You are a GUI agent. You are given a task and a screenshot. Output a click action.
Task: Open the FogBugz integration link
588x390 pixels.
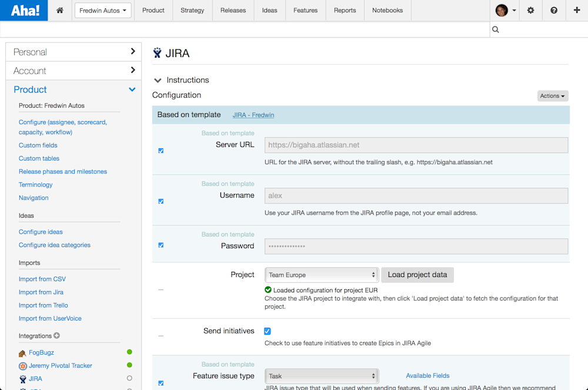(x=41, y=352)
